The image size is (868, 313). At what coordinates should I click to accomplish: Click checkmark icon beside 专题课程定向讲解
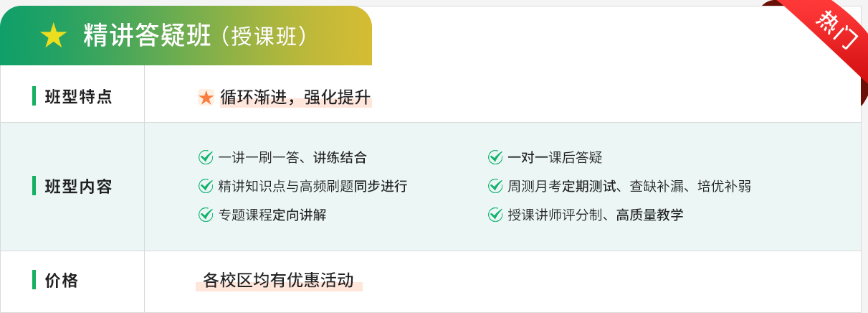tap(206, 215)
